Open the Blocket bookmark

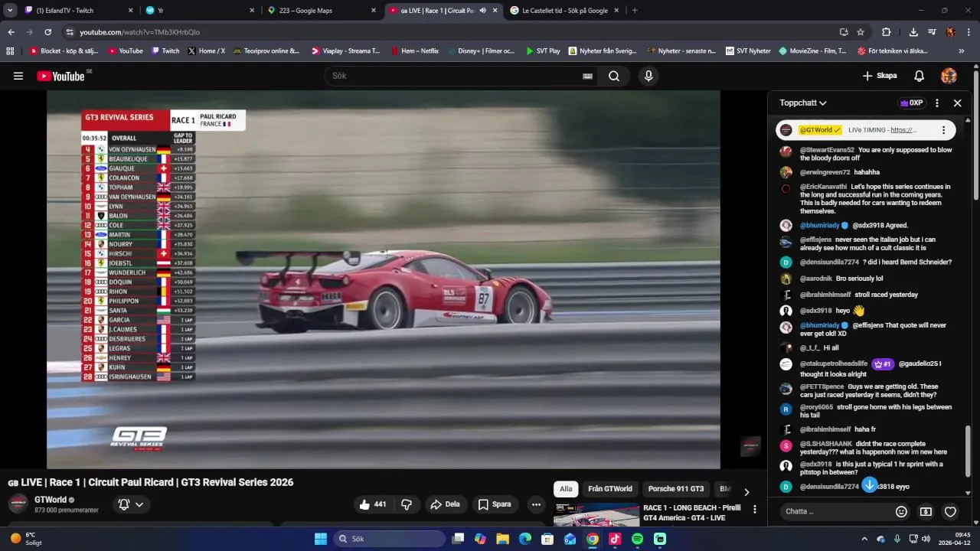[x=64, y=51]
